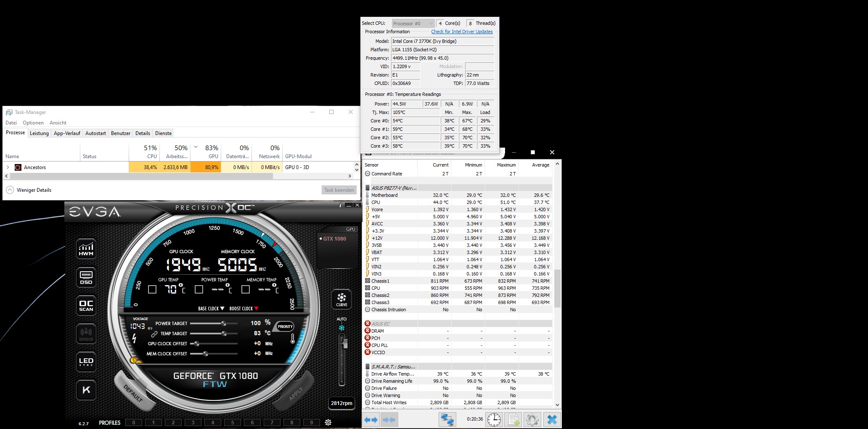868x429 pixels.
Task: Select the GTX 1080 entry in the GPU list
Action: click(334, 238)
